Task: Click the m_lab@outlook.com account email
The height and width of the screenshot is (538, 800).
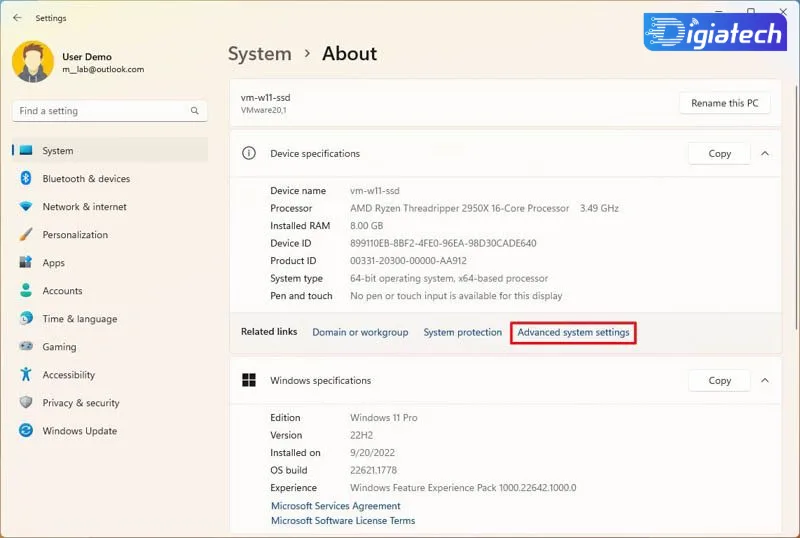Action: click(103, 69)
